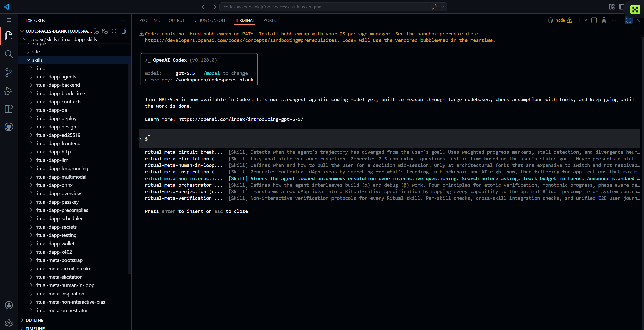644x330 pixels.
Task: Click the .codex/skills/ritual-dapp-skills path row
Action: [x=75, y=39]
